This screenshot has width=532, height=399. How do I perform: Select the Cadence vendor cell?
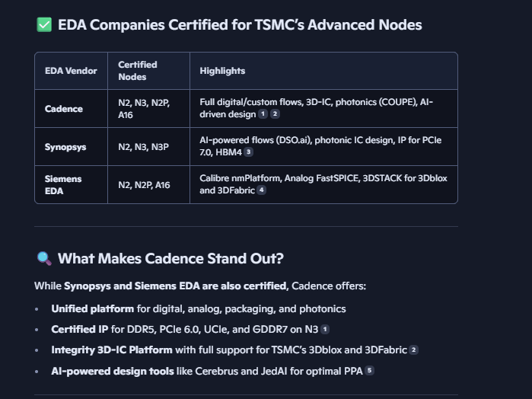pyautogui.click(x=64, y=109)
